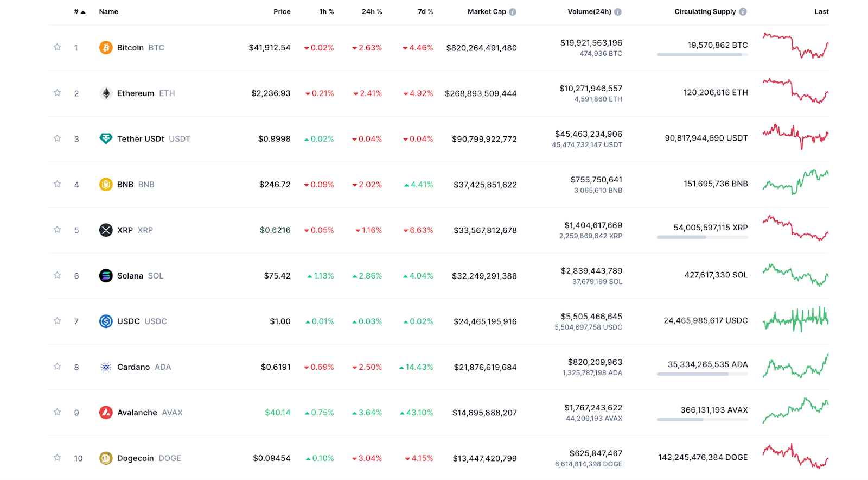Click XRP circulating supply progress bar
This screenshot has height=480, width=868.
[x=702, y=237]
